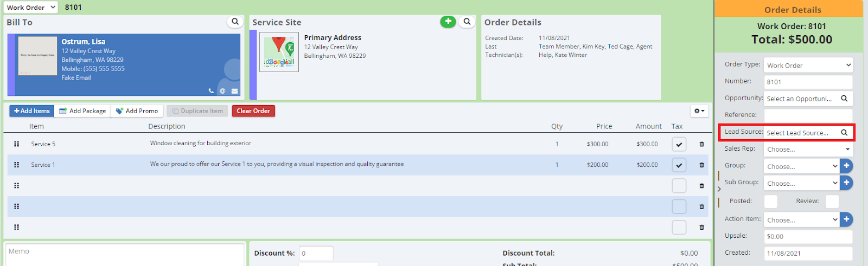Toggle the Tax checkbox for Service 1

679,165
